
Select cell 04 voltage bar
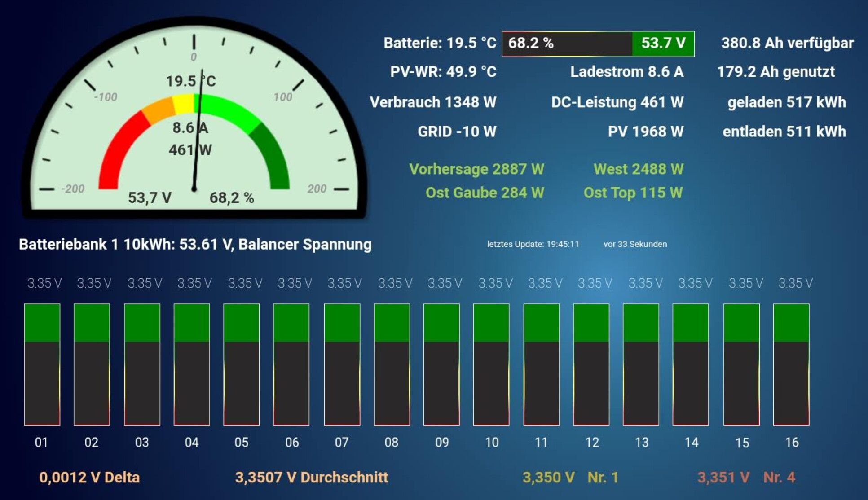point(192,364)
